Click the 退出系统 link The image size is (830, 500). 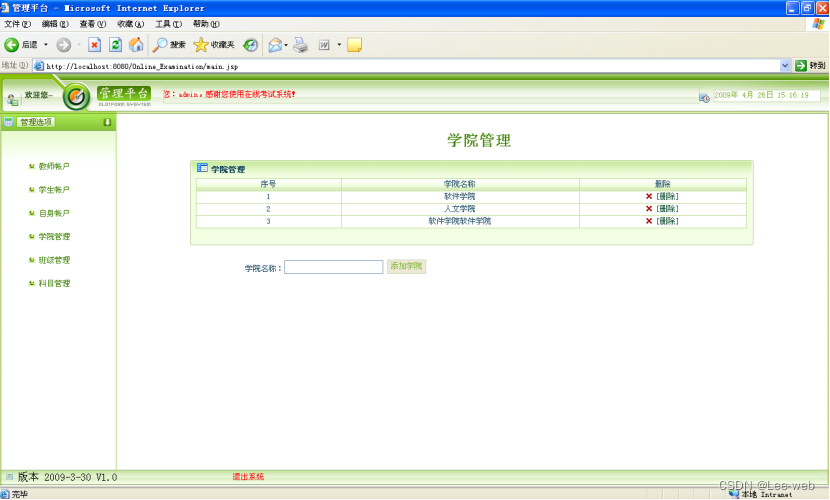pos(248,477)
